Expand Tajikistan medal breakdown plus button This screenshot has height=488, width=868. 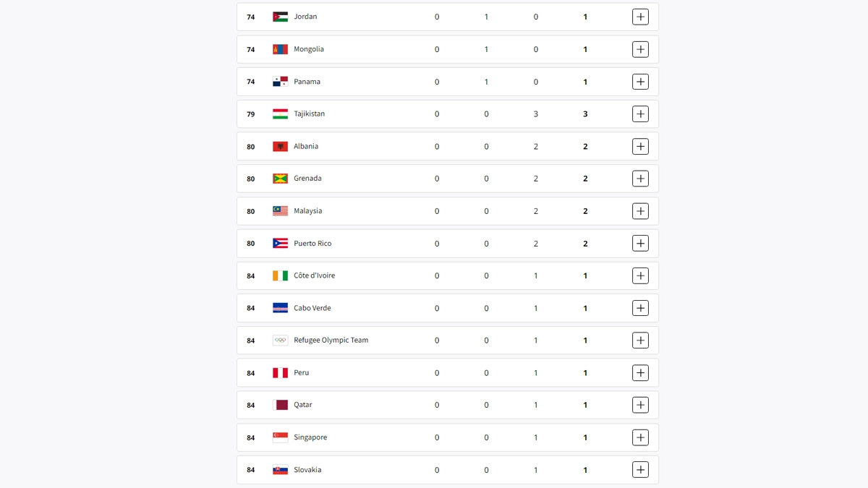[640, 114]
